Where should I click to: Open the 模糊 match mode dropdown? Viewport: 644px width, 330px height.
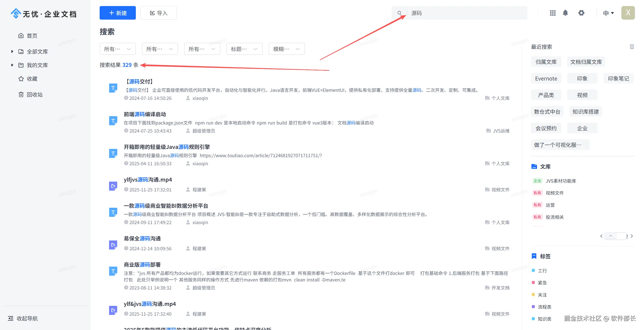tap(287, 49)
